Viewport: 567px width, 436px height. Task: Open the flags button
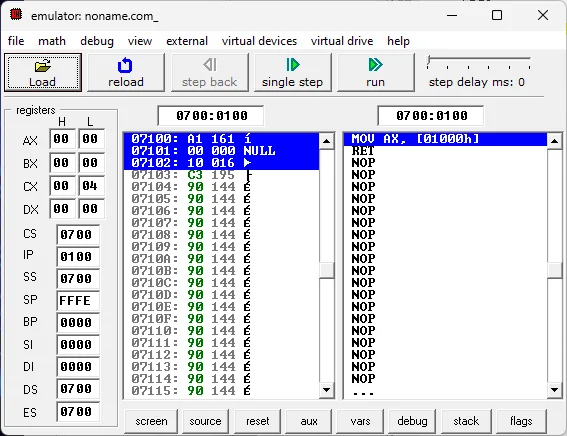point(521,421)
